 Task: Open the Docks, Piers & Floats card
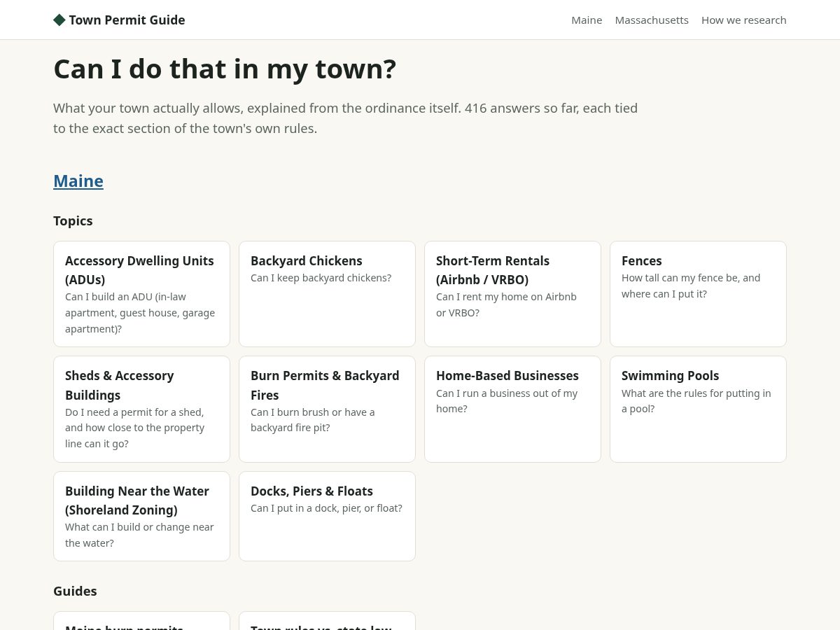coord(327,516)
